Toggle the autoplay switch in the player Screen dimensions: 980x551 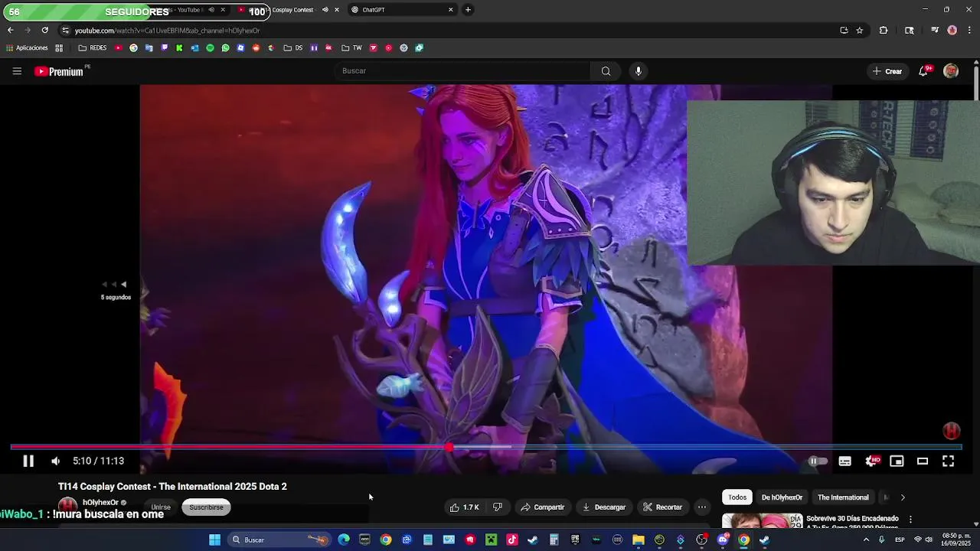(x=818, y=461)
